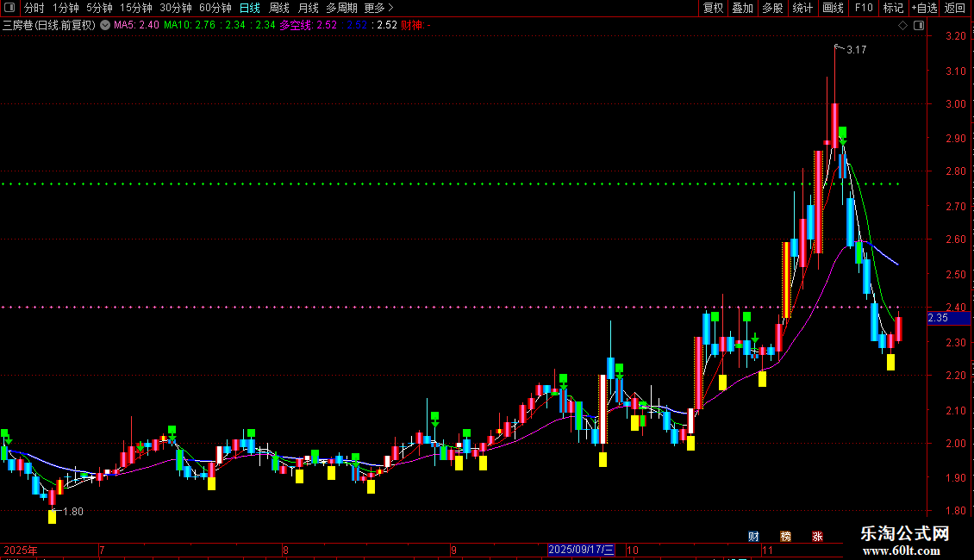Image resolution: width=974 pixels, height=560 pixels.
Task: Click the MA5: 2.40 indicator value
Action: coord(136,26)
